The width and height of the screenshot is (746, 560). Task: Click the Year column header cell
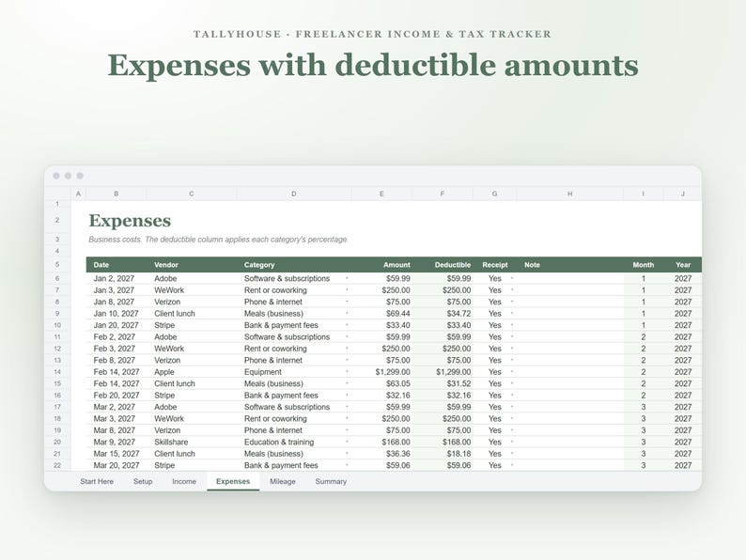(682, 265)
